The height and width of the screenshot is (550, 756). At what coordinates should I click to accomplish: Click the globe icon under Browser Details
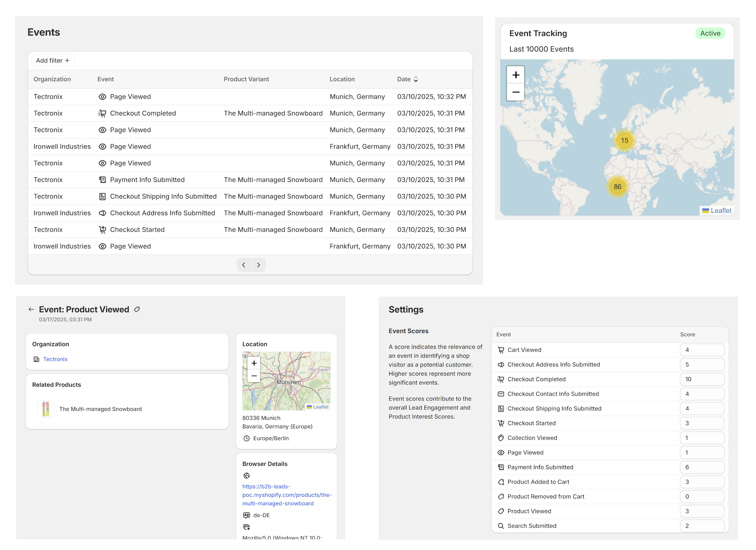pyautogui.click(x=246, y=475)
